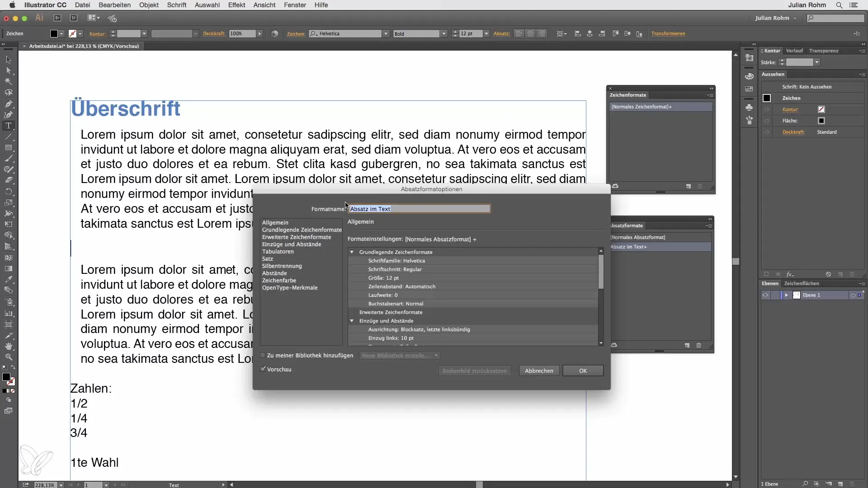Viewport: 868px width, 488px height.
Task: Open Julian Rohm workspace dropdown
Action: (x=776, y=18)
